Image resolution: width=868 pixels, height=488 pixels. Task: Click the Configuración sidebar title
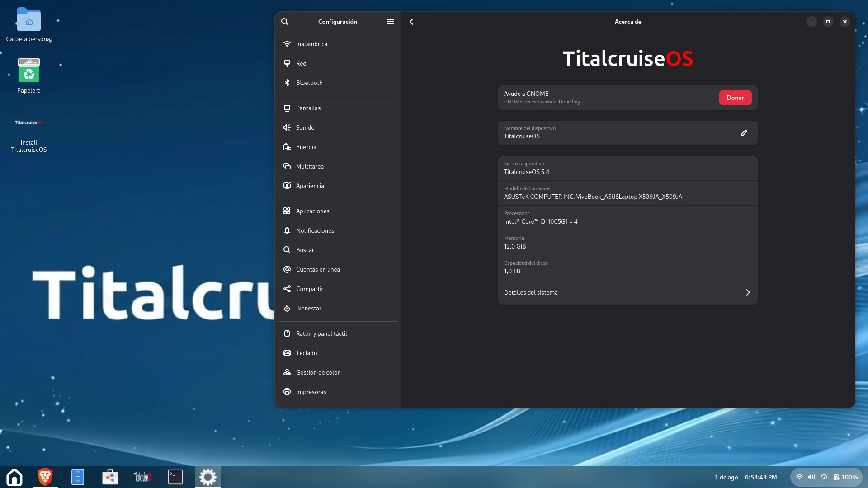(x=338, y=22)
